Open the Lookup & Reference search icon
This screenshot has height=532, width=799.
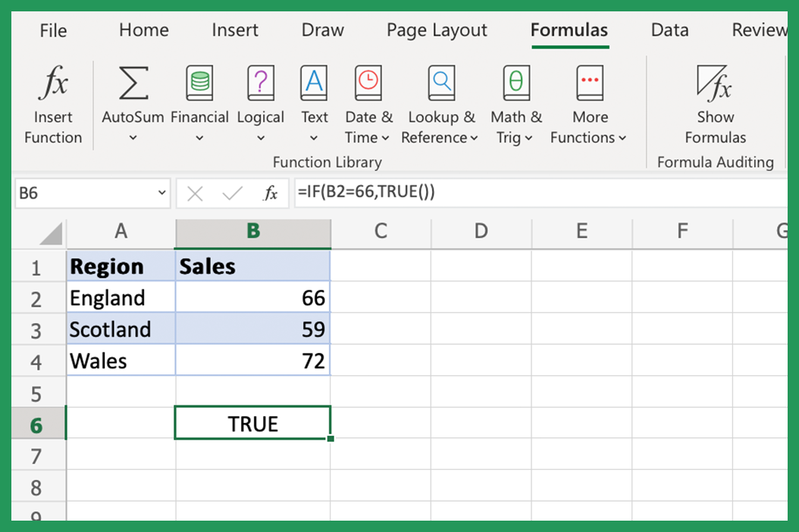[x=441, y=83]
